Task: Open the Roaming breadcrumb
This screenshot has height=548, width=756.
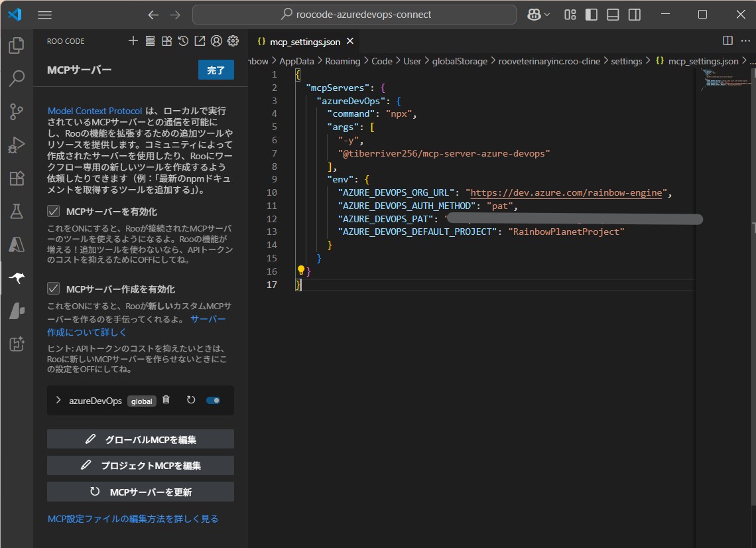Action: tap(342, 61)
